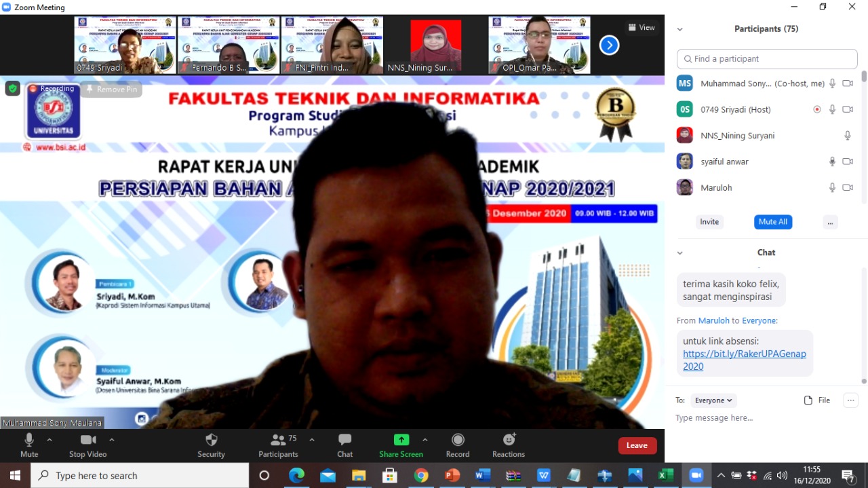Click the Find a participant search field
Image resolution: width=868 pixels, height=488 pixels.
tap(766, 59)
